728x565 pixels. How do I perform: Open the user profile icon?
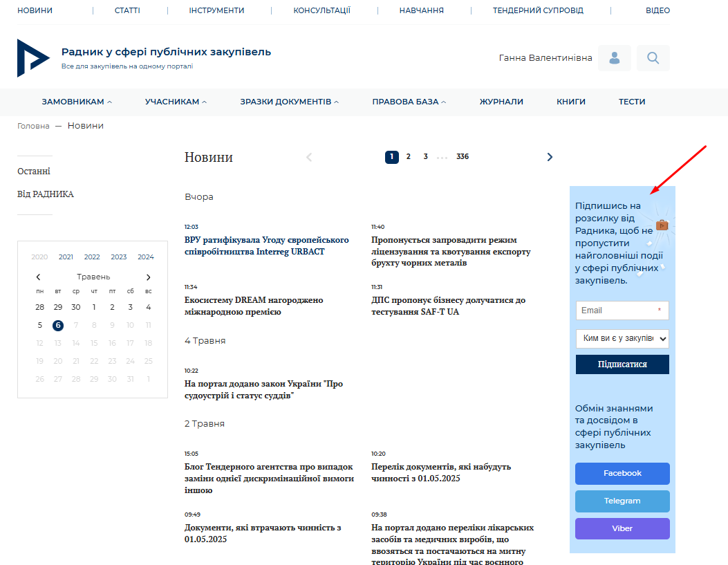click(614, 58)
